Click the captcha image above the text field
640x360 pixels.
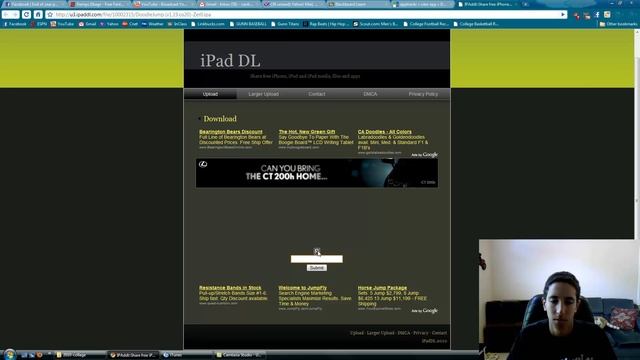click(x=317, y=251)
